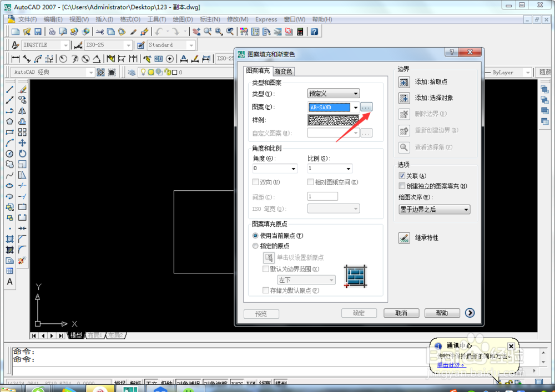
Task: Click the Table draw tool icon
Action: [9, 271]
